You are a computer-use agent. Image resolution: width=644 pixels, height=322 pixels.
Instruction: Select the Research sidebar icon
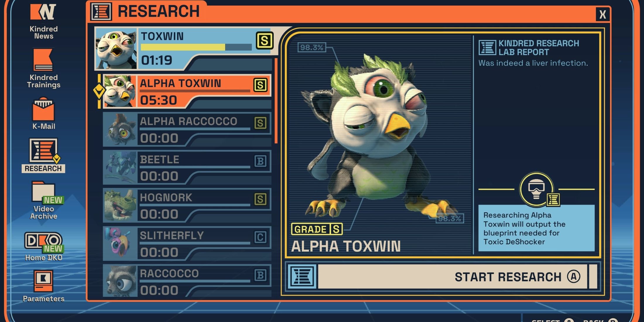(43, 150)
